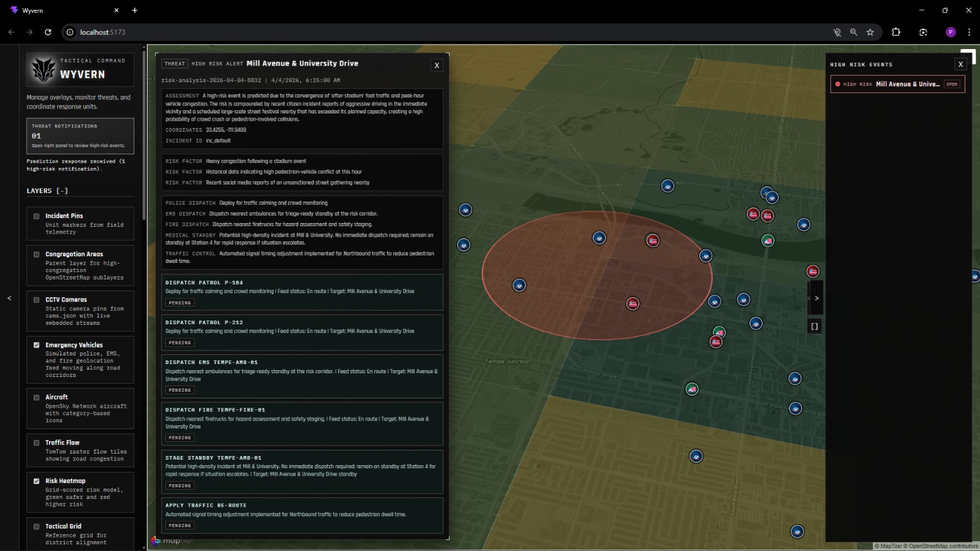Open the Mill Avenue high risk event
The height and width of the screenshot is (551, 980).
(897, 84)
